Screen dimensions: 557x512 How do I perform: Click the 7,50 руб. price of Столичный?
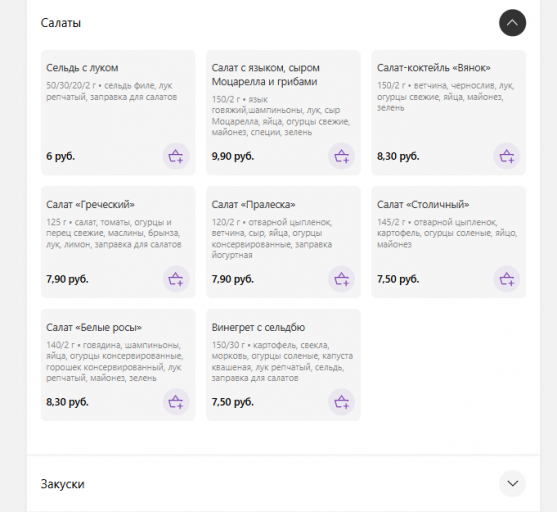(398, 279)
